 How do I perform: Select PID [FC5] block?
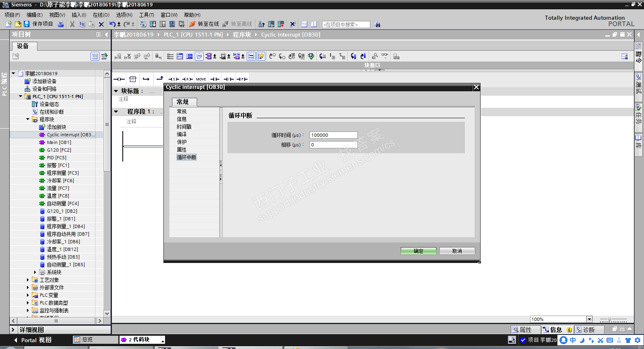(57, 158)
